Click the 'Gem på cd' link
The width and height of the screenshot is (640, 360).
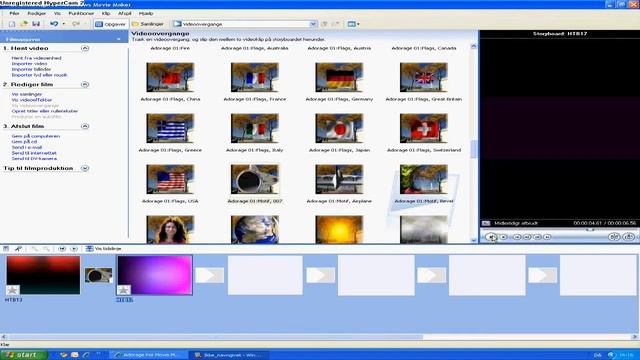pyautogui.click(x=24, y=142)
